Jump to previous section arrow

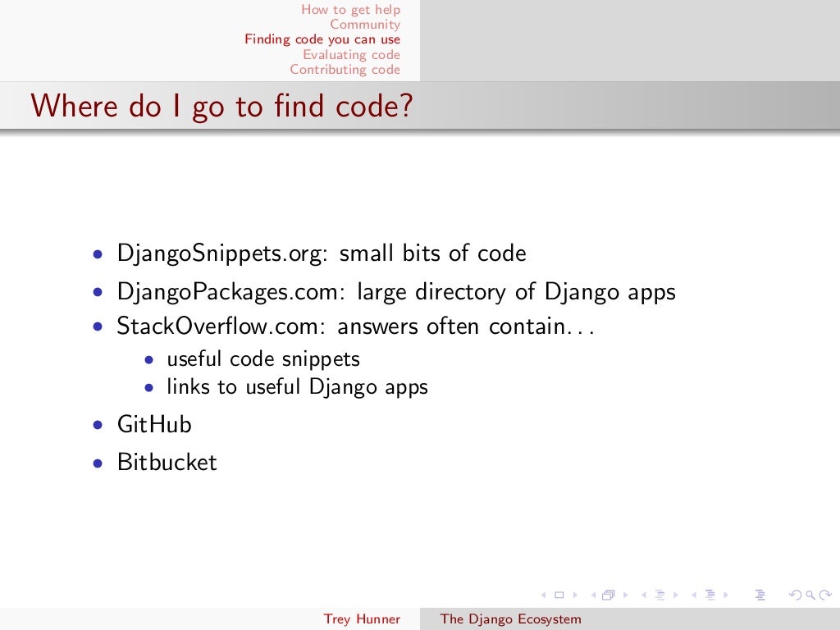[x=694, y=595]
